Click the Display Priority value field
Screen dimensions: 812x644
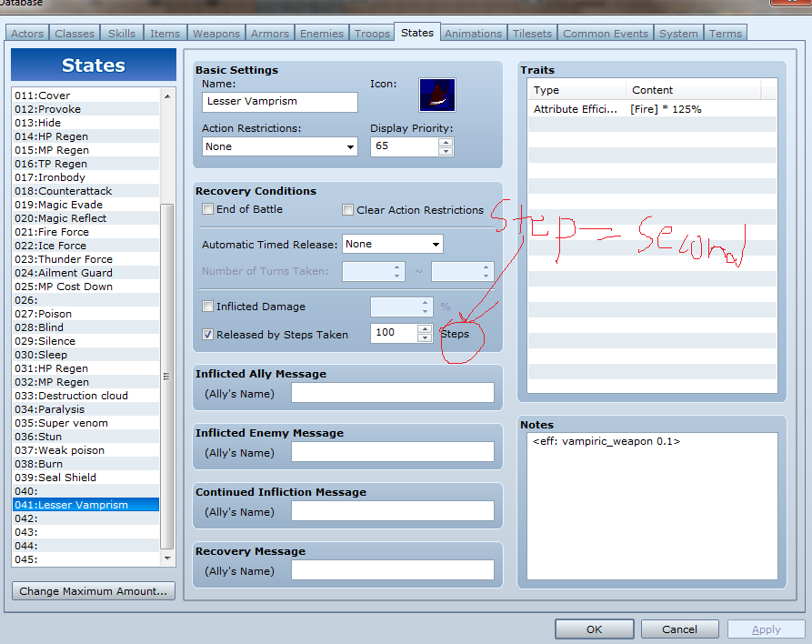[x=405, y=146]
